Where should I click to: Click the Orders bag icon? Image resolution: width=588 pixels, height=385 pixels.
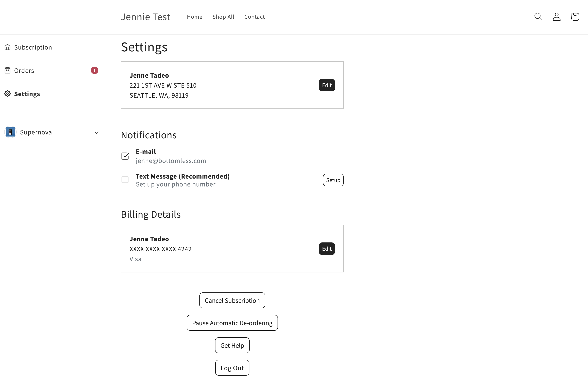[8, 71]
